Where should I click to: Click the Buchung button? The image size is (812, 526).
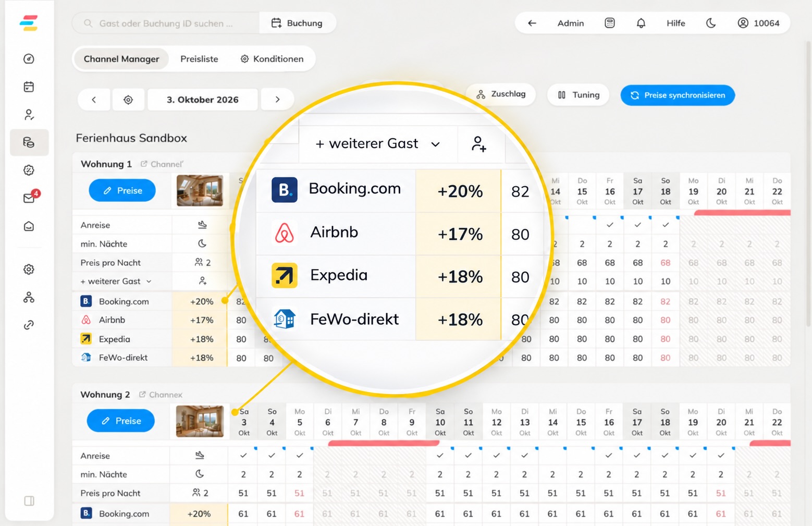coord(297,23)
